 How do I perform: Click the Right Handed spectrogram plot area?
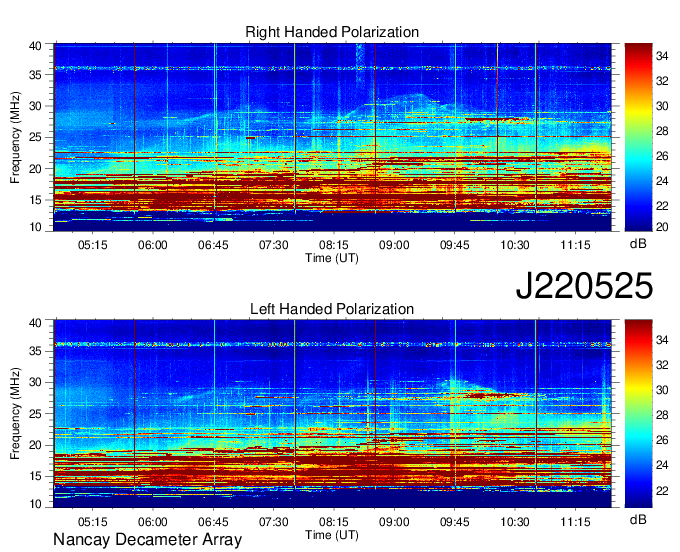(332, 137)
